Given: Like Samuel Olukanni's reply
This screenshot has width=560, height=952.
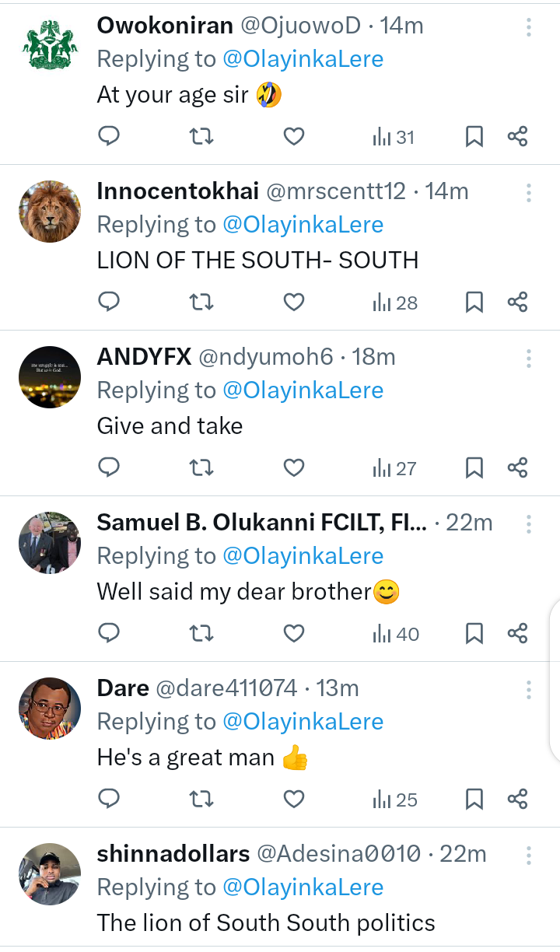Looking at the screenshot, I should [x=293, y=633].
